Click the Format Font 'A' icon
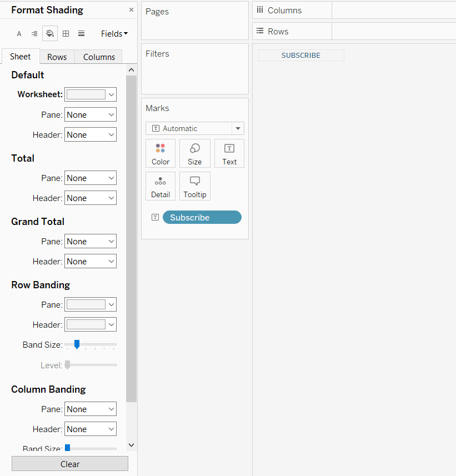This screenshot has height=476, width=456. 19,34
